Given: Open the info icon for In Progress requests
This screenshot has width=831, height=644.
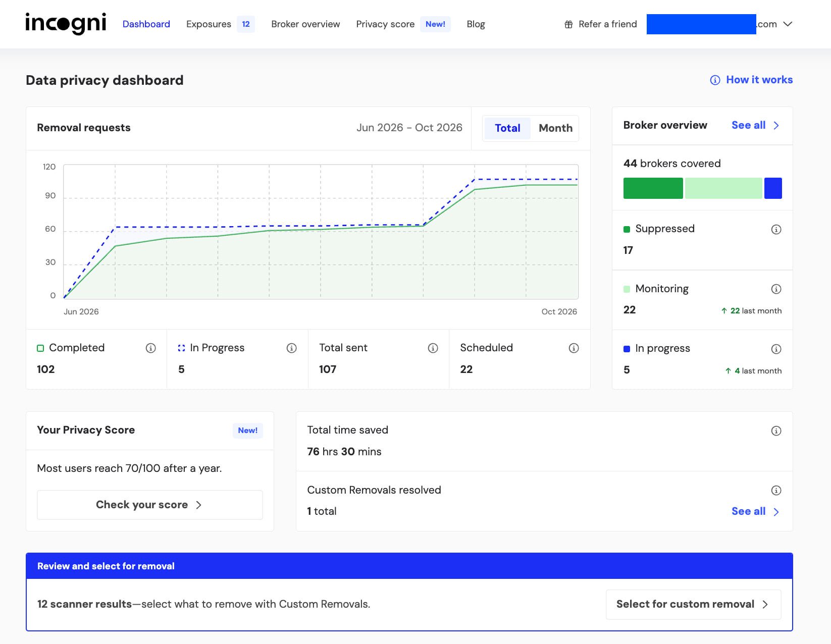Looking at the screenshot, I should pyautogui.click(x=291, y=348).
